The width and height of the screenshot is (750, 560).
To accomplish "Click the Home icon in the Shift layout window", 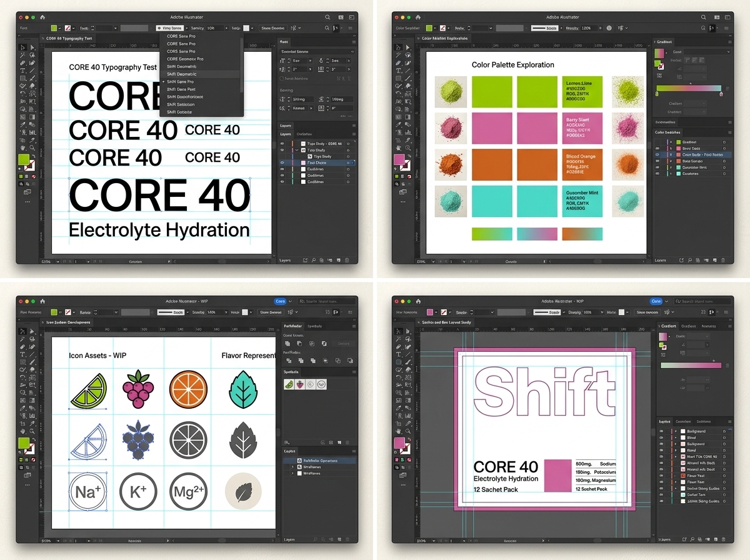I will pyautogui.click(x=418, y=301).
